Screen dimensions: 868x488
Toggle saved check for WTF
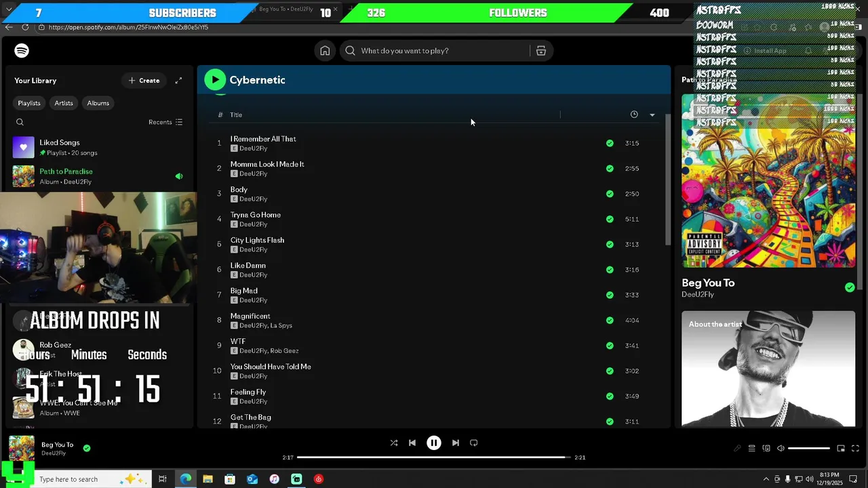[610, 346]
